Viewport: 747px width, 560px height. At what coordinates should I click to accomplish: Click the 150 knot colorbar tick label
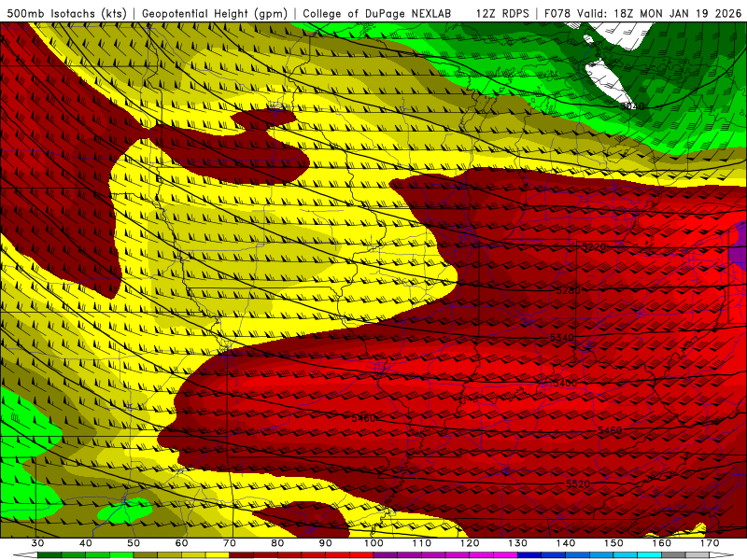tap(614, 543)
